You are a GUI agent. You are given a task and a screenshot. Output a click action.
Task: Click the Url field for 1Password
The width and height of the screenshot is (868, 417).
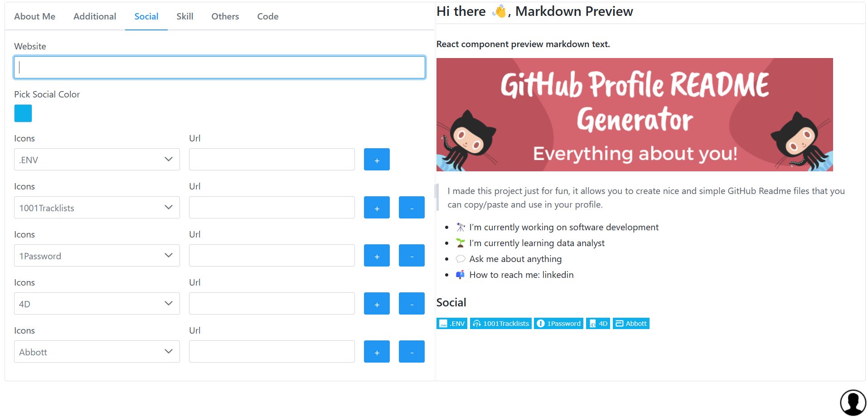pyautogui.click(x=272, y=256)
